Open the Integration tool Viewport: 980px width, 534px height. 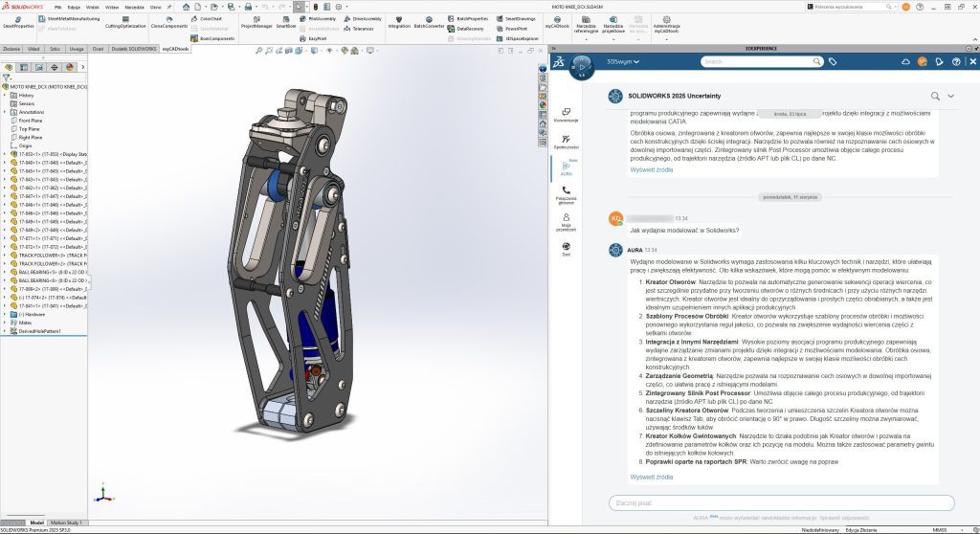pos(399,23)
